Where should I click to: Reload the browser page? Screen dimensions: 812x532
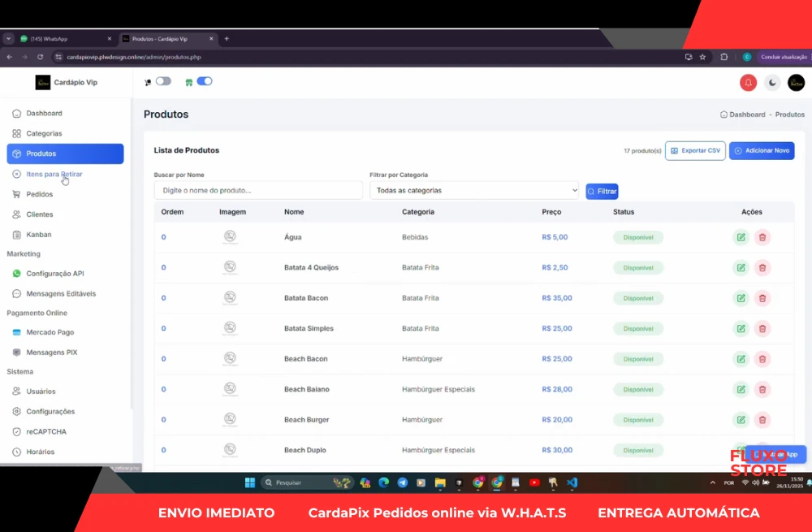click(40, 57)
